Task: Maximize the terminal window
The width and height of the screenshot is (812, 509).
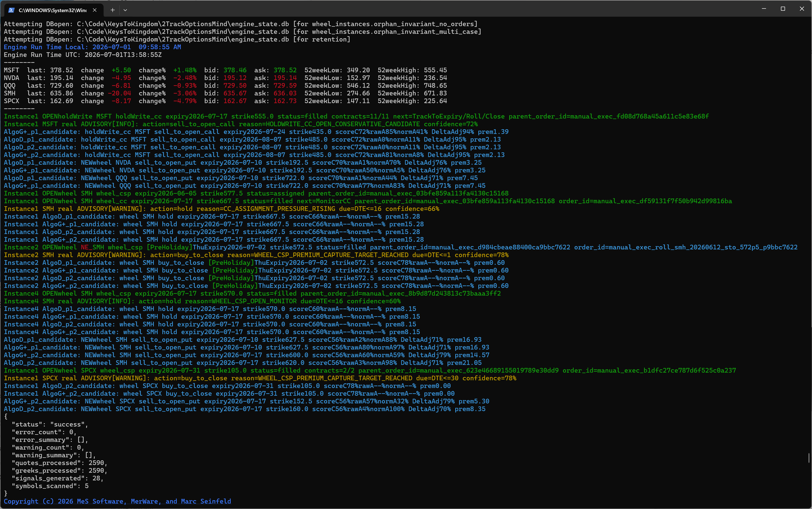Action: pyautogui.click(x=783, y=9)
